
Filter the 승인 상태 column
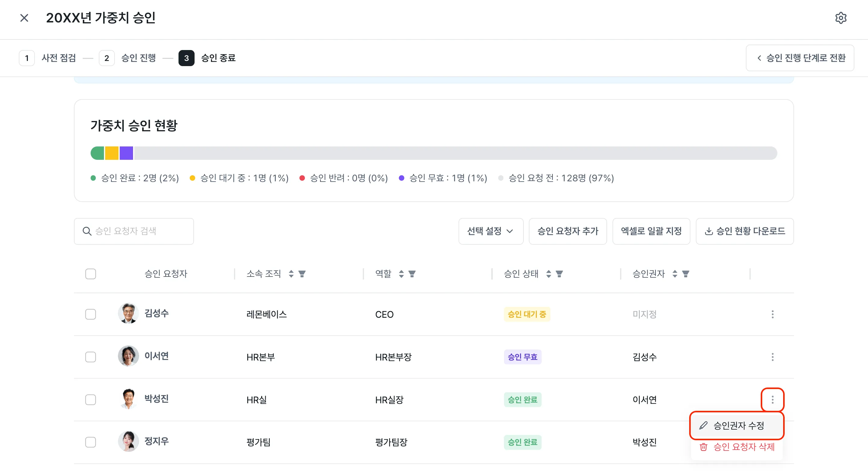(x=559, y=274)
